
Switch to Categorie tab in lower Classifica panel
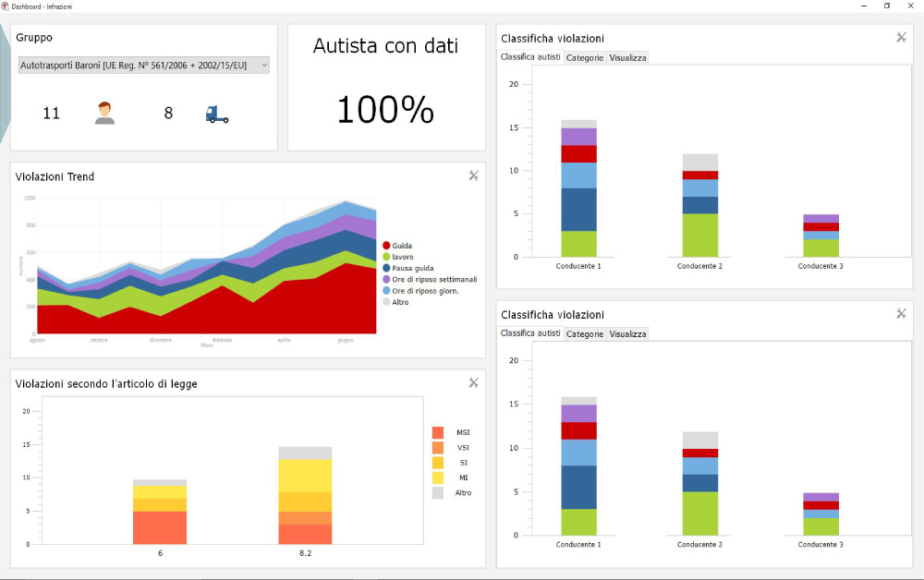coord(584,333)
